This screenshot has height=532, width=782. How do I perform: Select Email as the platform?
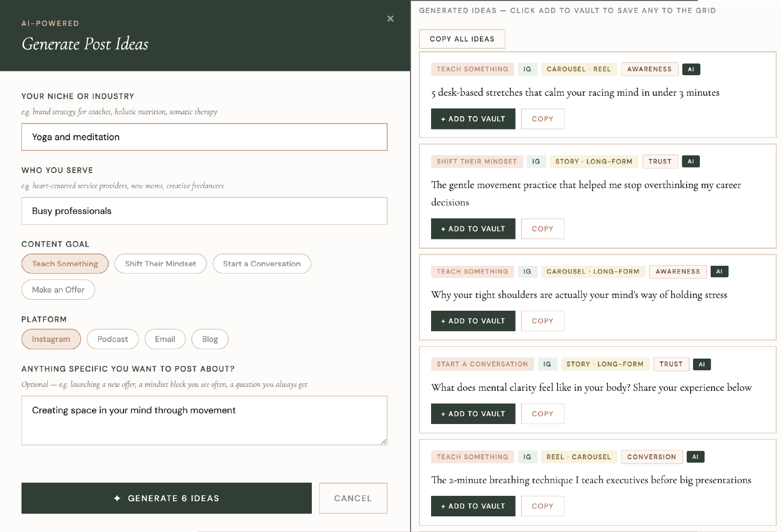[165, 339]
